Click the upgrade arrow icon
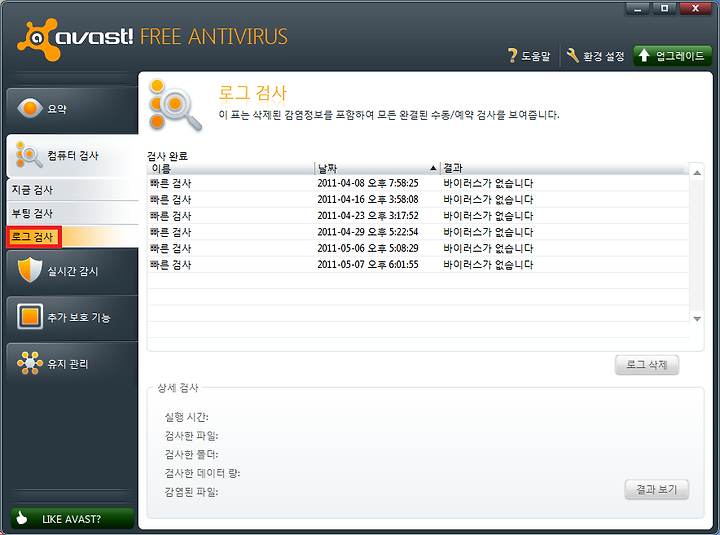This screenshot has width=720, height=535. tap(644, 56)
